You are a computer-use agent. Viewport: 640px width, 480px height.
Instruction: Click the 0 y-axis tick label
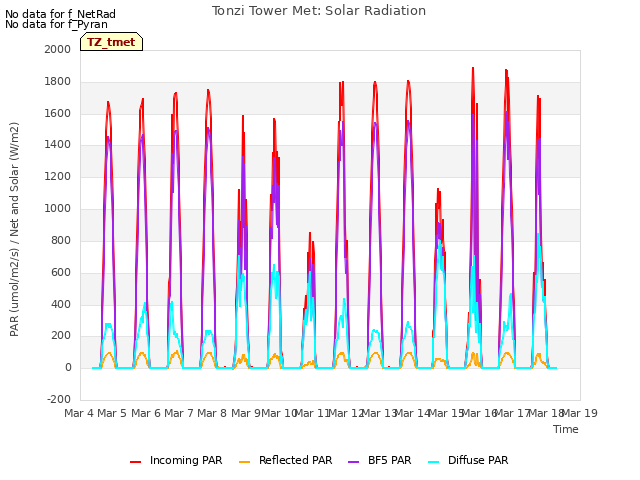coord(68,367)
